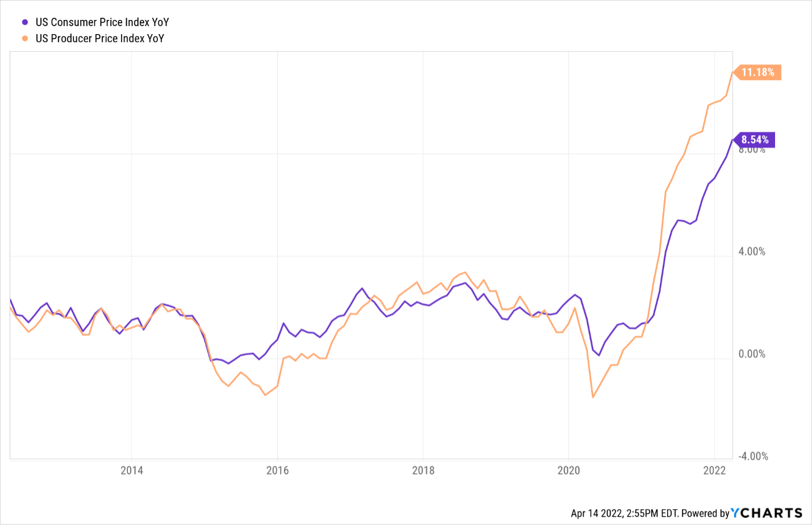Click the 2022 x-axis label
The image size is (812, 527).
point(714,470)
